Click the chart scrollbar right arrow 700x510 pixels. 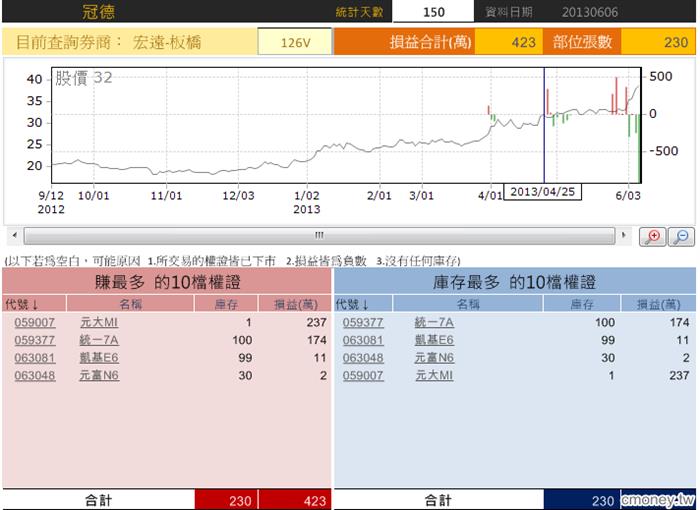(626, 236)
